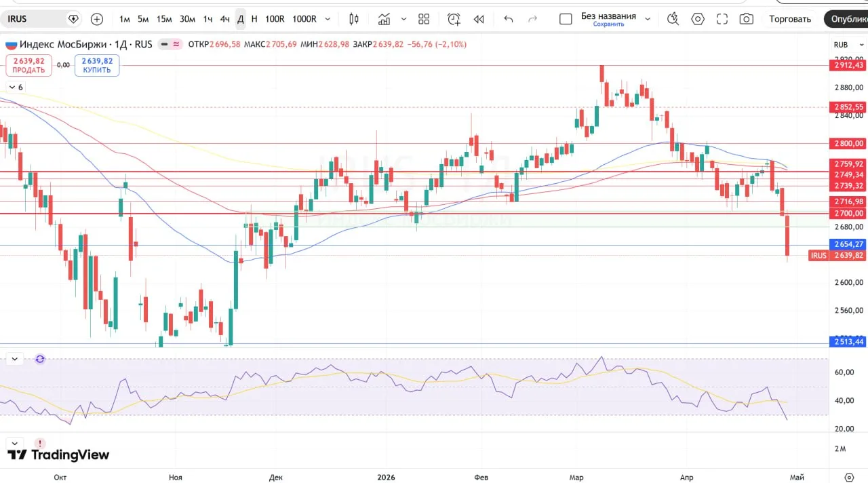Screen dimensions: 868x483
Task: Switch timeframe to 30м
Action: click(187, 19)
